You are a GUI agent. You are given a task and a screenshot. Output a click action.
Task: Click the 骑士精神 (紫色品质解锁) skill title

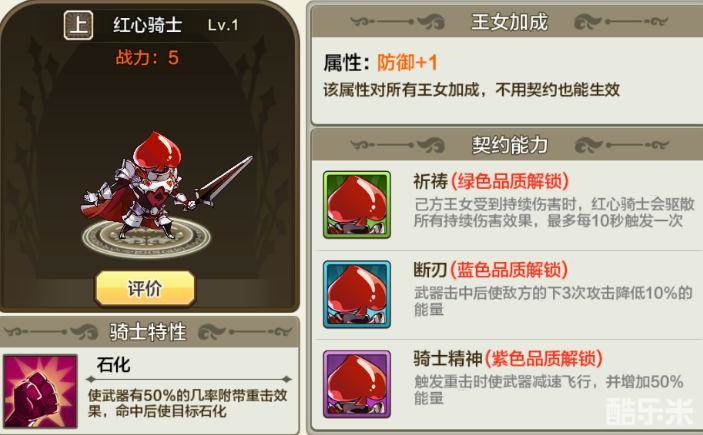tap(508, 359)
